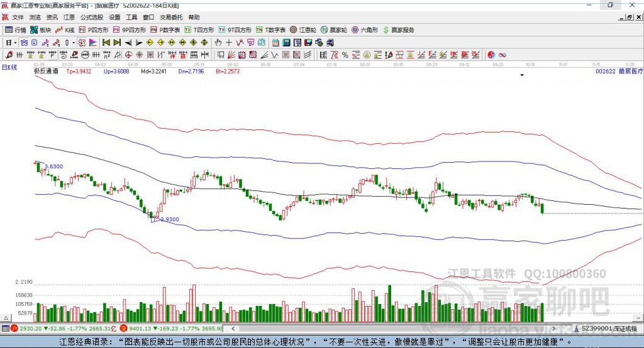This screenshot has height=348, width=644.
Task: Open the 江恩轮 Gann wheel
Action: pos(303,30)
